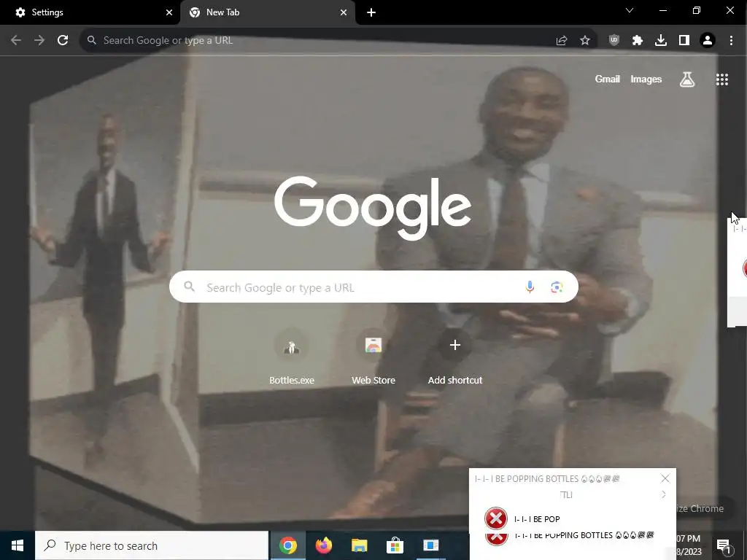Open the notification center icon
Screen dimensions: 747x560
pyautogui.click(x=724, y=545)
